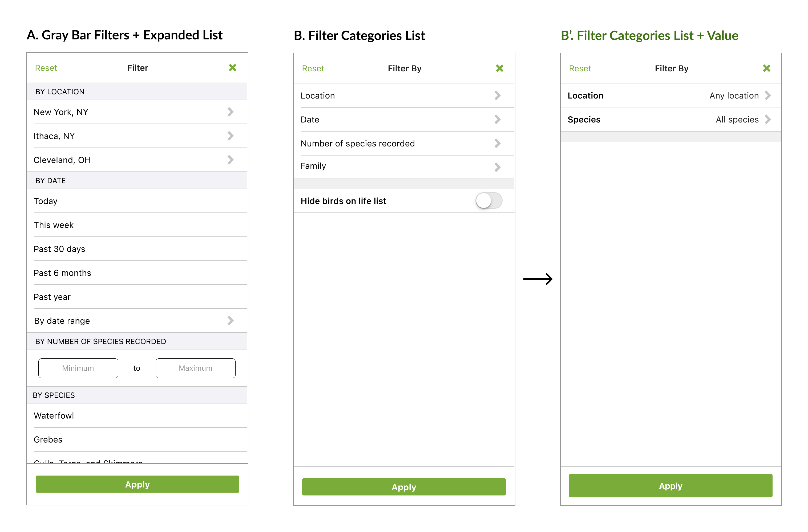
Task: Select Waterfowl species filter
Action: point(54,416)
